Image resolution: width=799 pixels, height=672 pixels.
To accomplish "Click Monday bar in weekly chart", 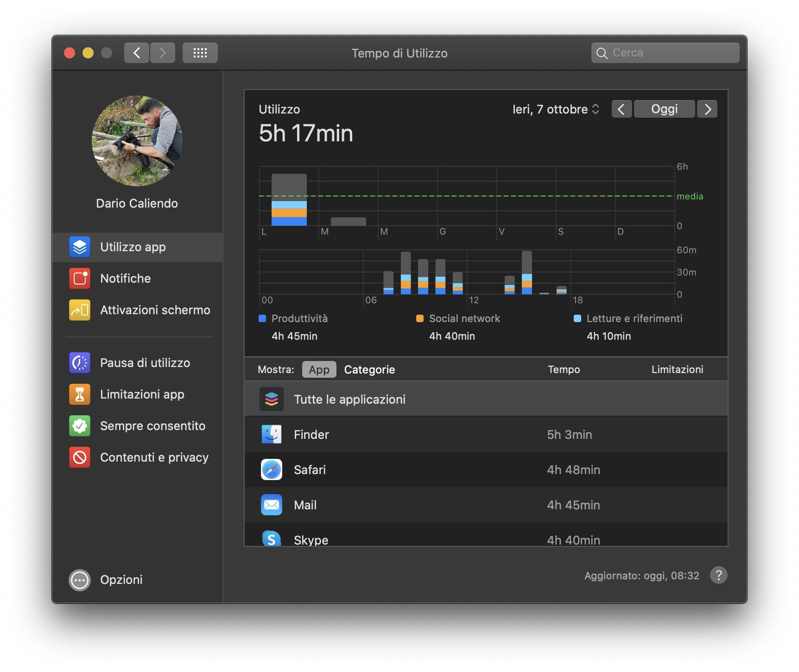I will [x=289, y=200].
